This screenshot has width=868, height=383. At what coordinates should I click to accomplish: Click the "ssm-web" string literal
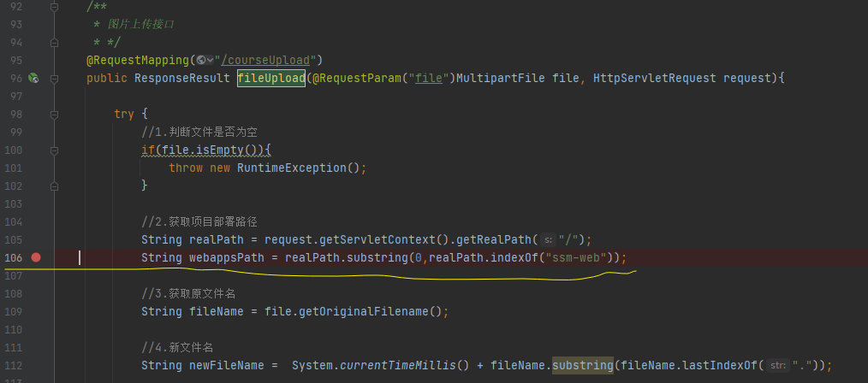point(576,257)
